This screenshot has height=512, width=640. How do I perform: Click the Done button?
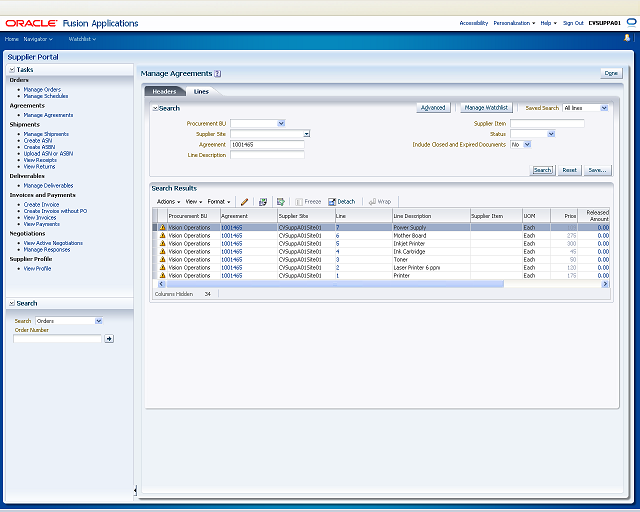611,73
